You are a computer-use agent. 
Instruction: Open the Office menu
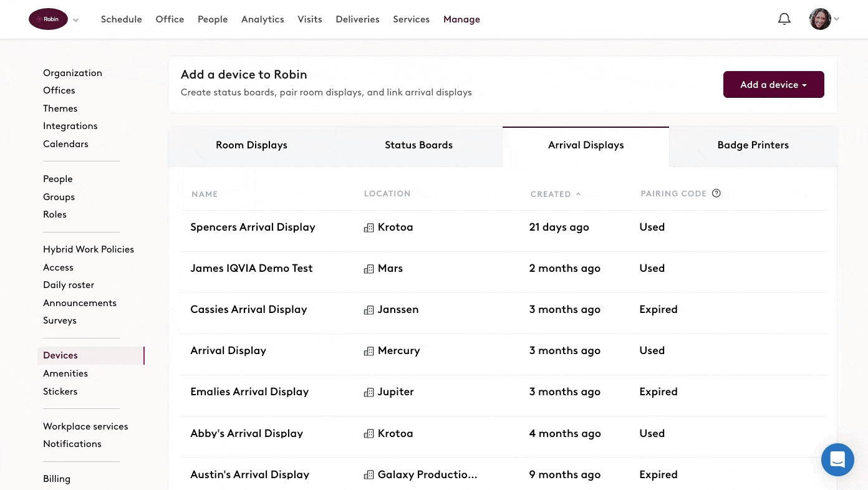point(170,19)
